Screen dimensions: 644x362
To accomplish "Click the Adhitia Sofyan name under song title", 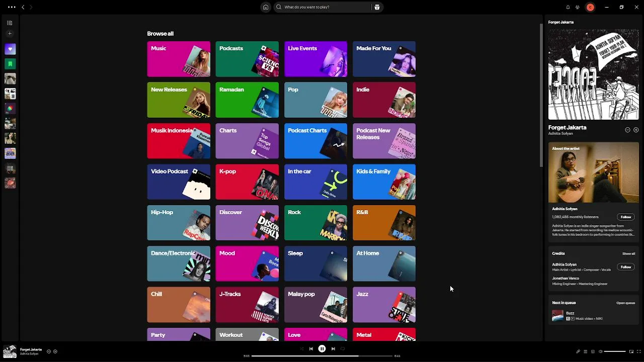I will (560, 134).
